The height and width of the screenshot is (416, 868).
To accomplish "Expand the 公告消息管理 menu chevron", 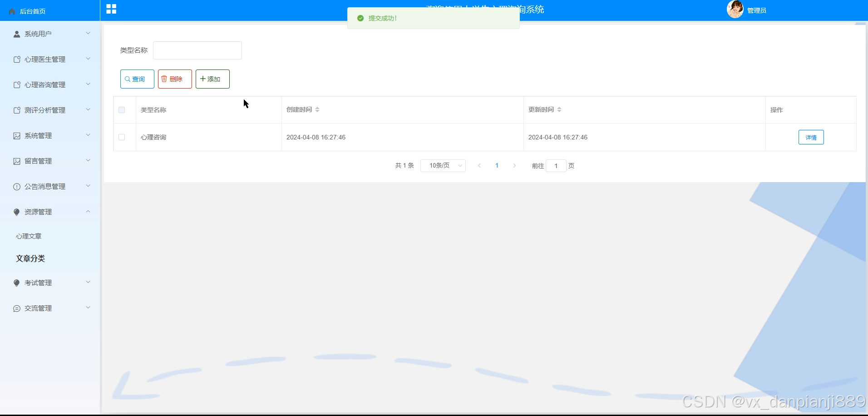I will click(88, 186).
